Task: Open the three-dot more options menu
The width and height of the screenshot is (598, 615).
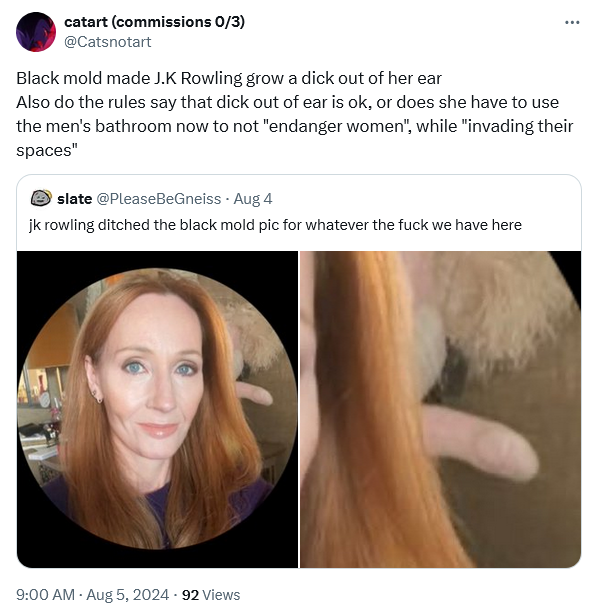Action: point(572,22)
